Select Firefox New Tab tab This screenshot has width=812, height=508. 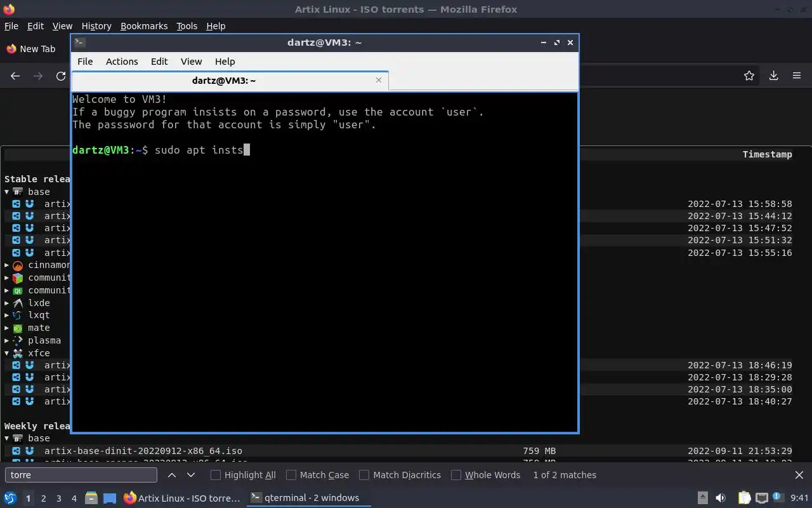[30, 49]
